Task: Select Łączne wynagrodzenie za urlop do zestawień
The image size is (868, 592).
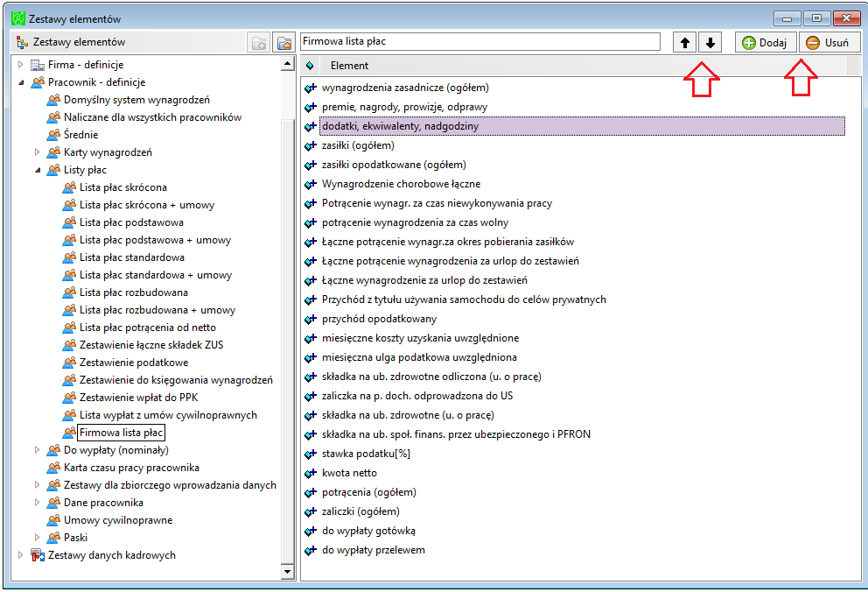Action: pos(424,281)
